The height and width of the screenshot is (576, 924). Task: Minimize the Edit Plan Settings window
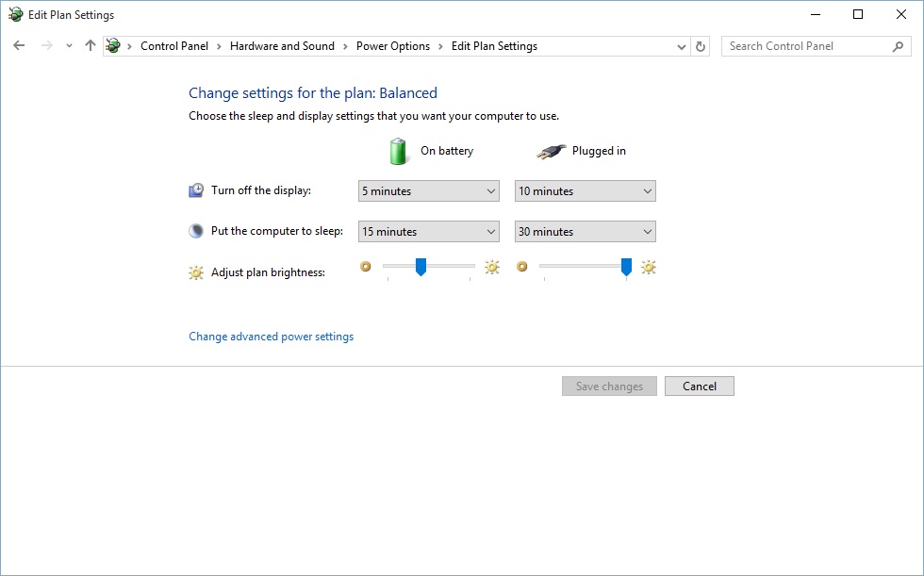[x=816, y=15]
